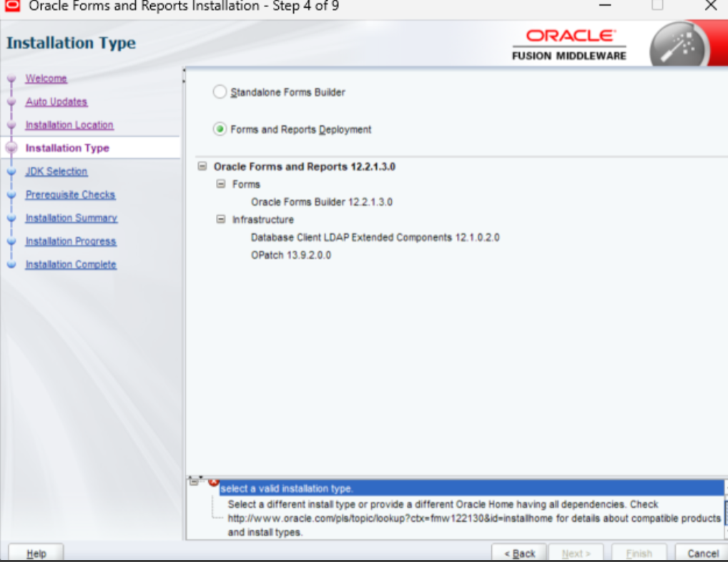Click the Help button

[x=35, y=553]
